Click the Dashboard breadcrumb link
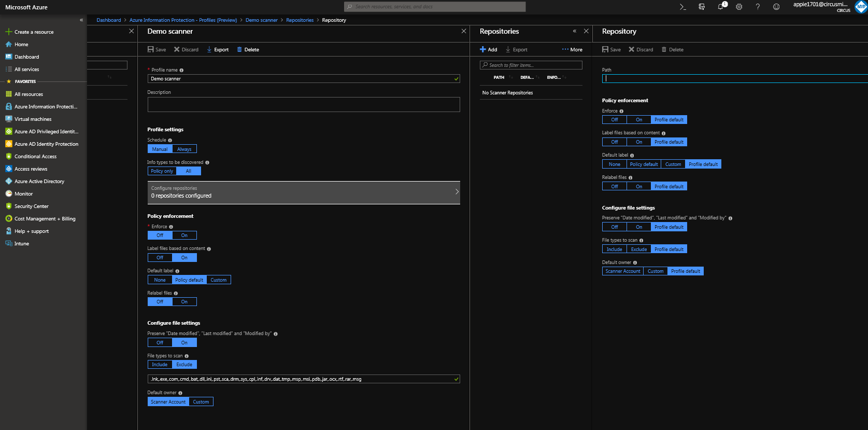This screenshot has width=868, height=430. (108, 20)
